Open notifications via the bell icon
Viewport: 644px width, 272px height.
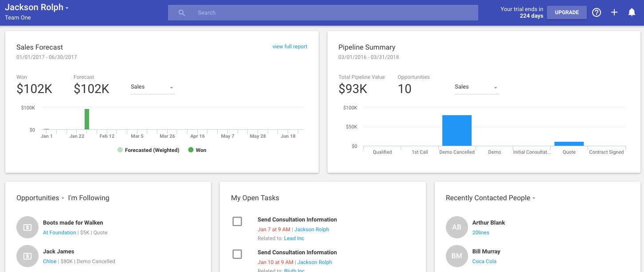[x=632, y=12]
